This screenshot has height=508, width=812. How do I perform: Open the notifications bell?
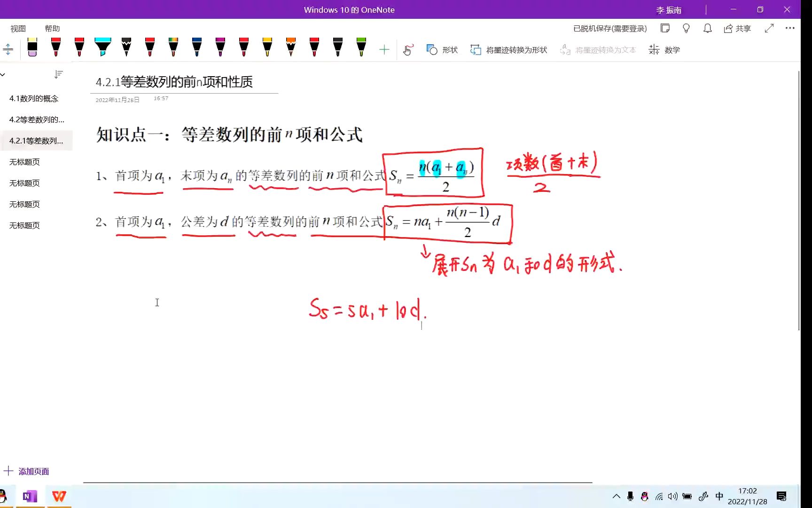pyautogui.click(x=707, y=29)
